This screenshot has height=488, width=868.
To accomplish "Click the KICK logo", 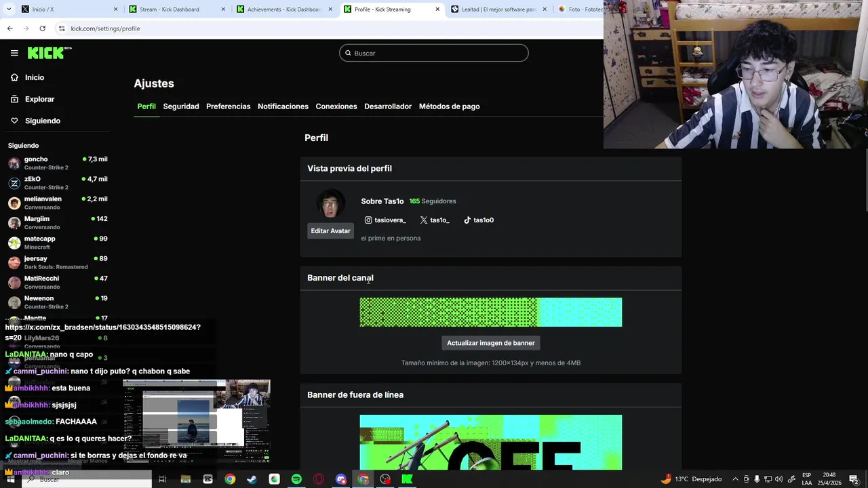I will pos(49,53).
